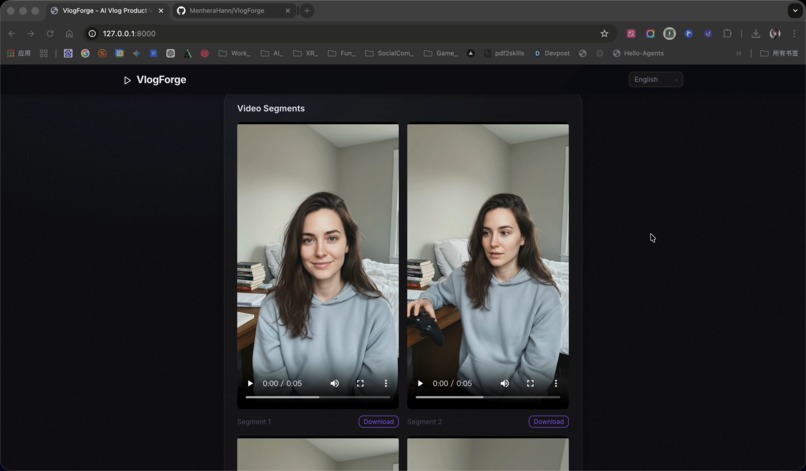
Task: Open the Hello-Agents bookmark
Action: coord(638,53)
